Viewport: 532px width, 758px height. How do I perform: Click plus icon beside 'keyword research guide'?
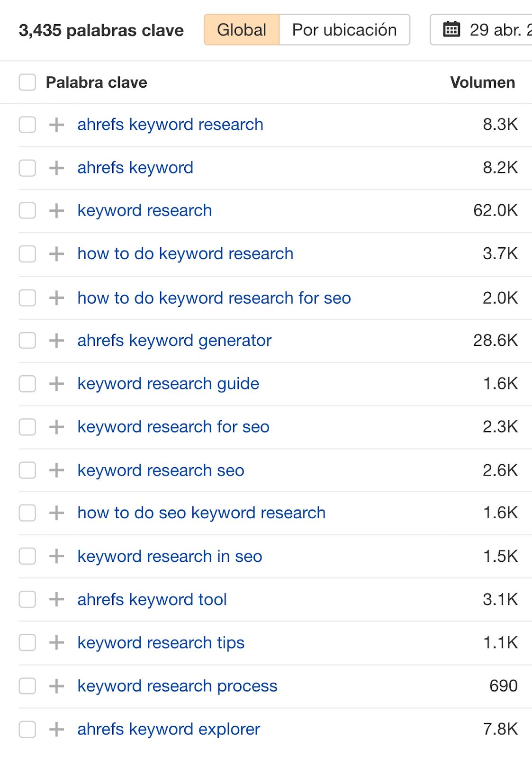[56, 384]
